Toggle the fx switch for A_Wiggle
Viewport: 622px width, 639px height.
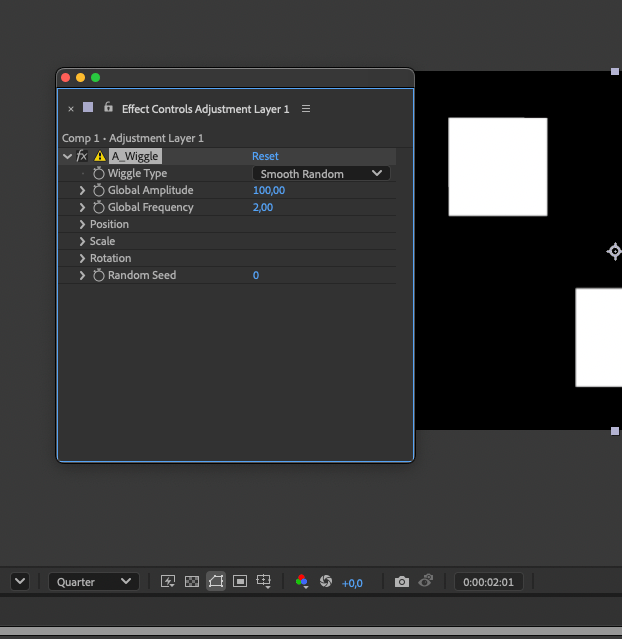(82, 156)
